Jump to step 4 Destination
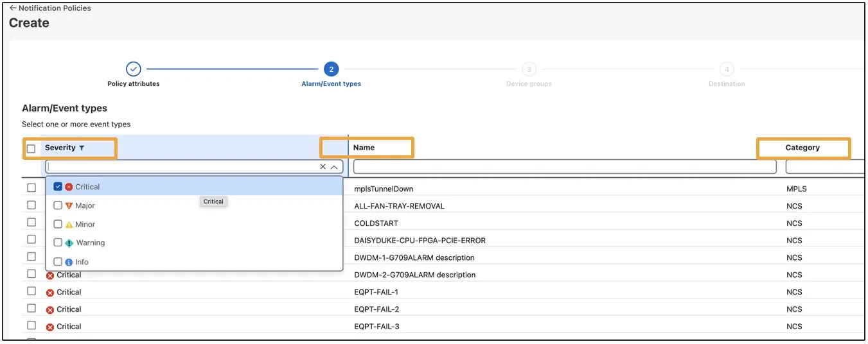This screenshot has height=344, width=868. pos(727,69)
